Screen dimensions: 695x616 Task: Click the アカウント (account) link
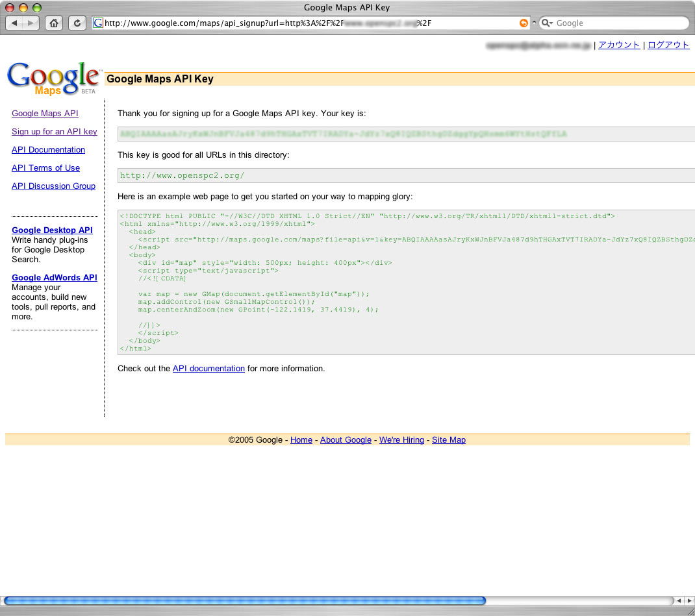pos(619,45)
